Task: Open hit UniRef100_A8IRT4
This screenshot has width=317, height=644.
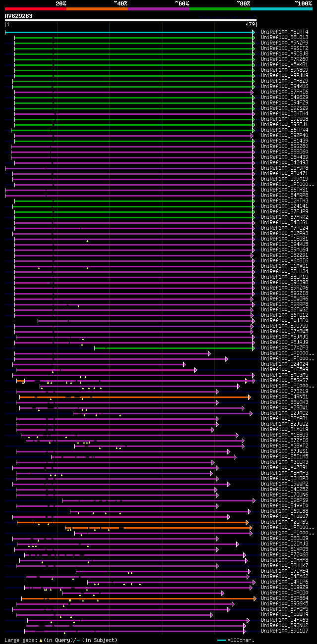Action: click(x=284, y=32)
